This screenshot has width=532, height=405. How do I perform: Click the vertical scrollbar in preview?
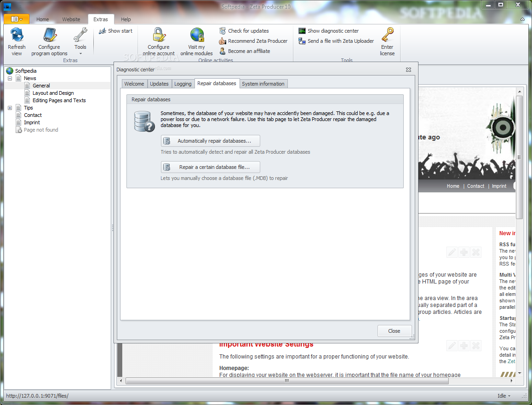(520, 157)
